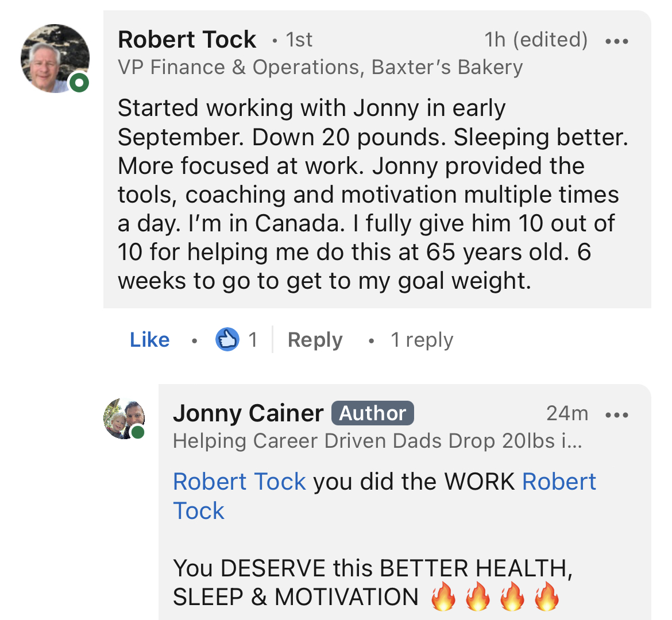
Task: Click the blue thumbs-up reaction icon
Action: click(x=227, y=340)
